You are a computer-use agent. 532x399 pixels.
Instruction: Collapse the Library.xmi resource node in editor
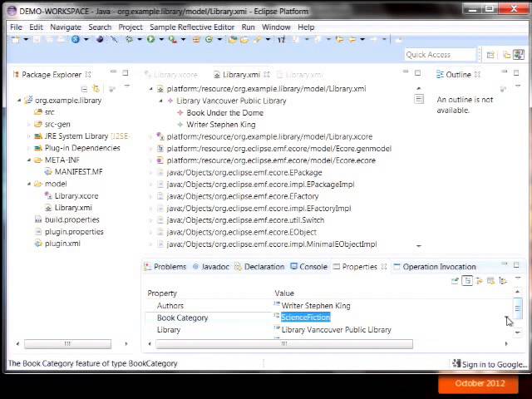(151, 89)
